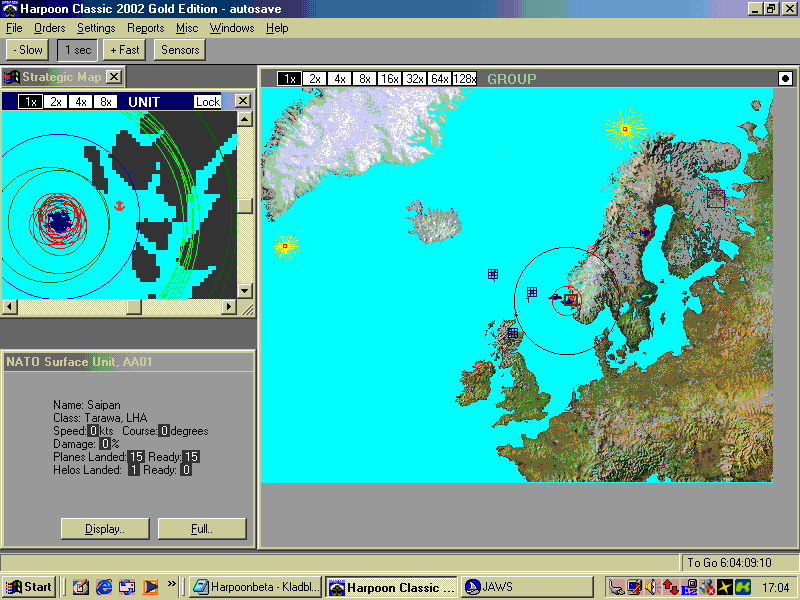Click the red up-down arrows tray icon

coord(670,587)
